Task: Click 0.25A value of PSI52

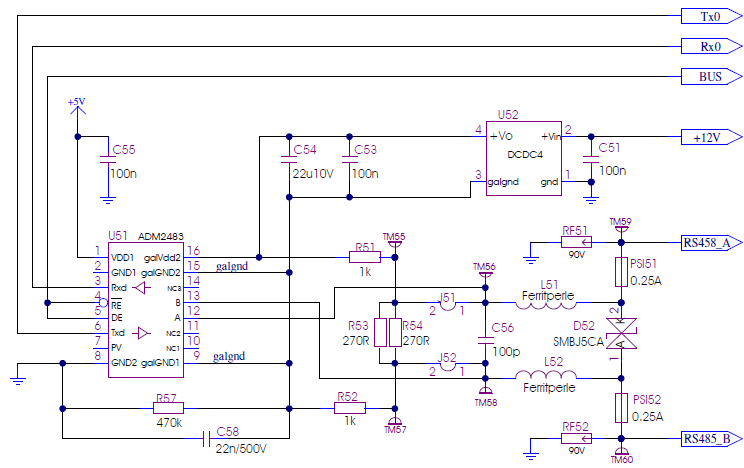Action: pyautogui.click(x=648, y=417)
